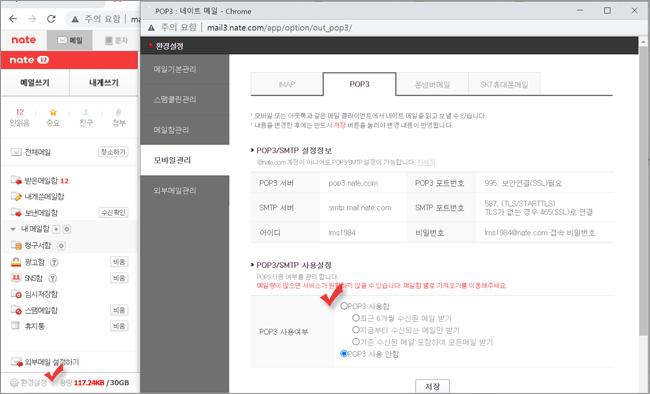Collapse the 내 메일함 tree arrow
This screenshot has width=650, height=394.
[13, 229]
